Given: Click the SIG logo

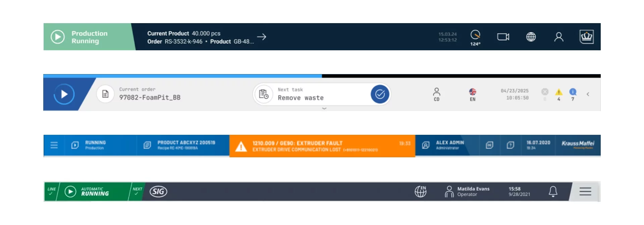Looking at the screenshot, I should (x=158, y=191).
